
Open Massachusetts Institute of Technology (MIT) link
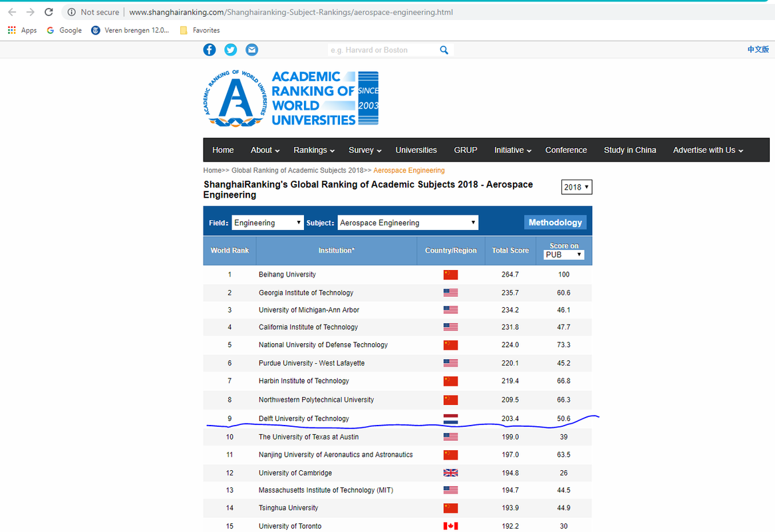tap(326, 490)
